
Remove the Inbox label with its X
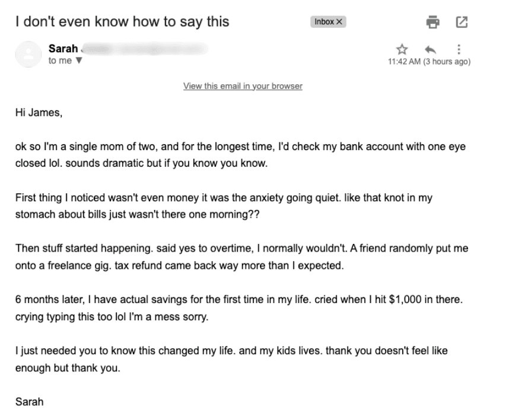(339, 22)
